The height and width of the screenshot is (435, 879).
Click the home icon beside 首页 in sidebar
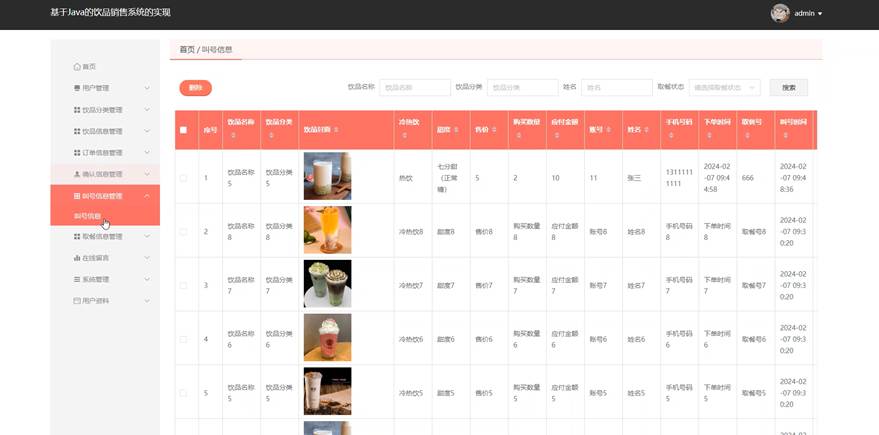tap(77, 67)
